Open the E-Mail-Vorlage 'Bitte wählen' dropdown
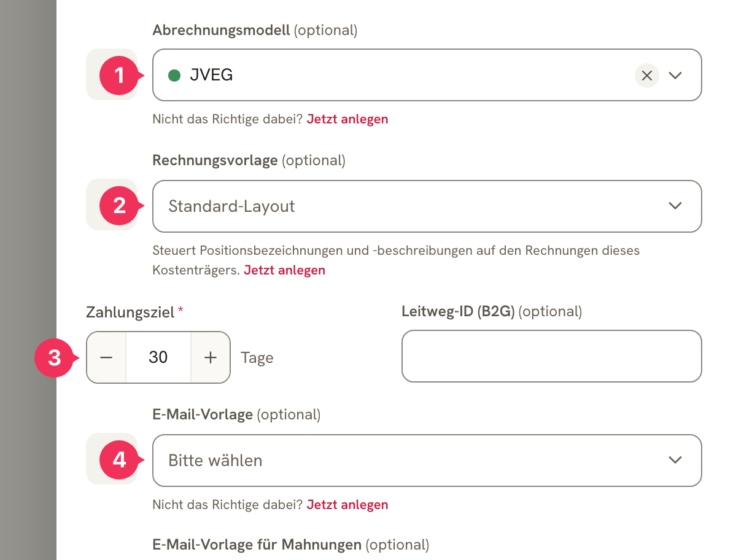 (x=427, y=461)
